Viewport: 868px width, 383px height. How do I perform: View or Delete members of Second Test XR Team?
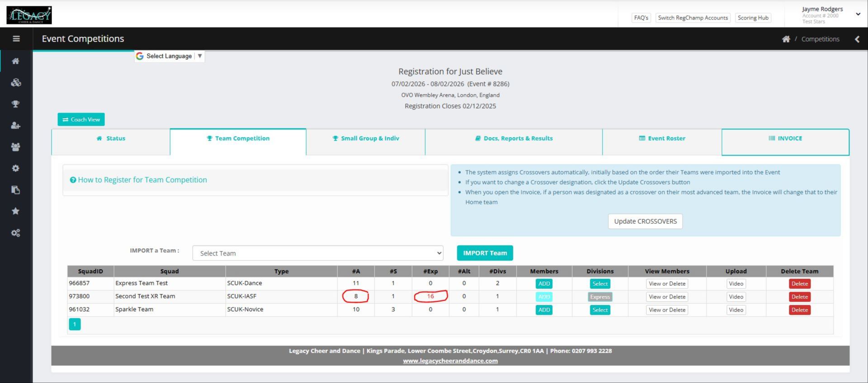tap(667, 297)
